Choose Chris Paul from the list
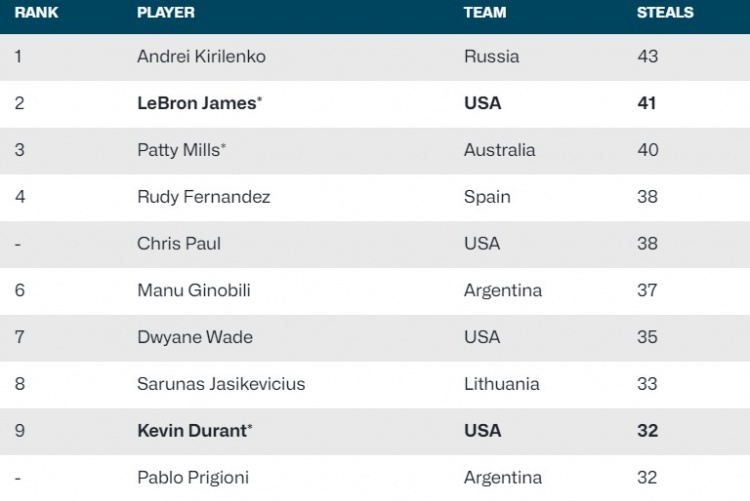This screenshot has height=501, width=750. click(x=179, y=244)
